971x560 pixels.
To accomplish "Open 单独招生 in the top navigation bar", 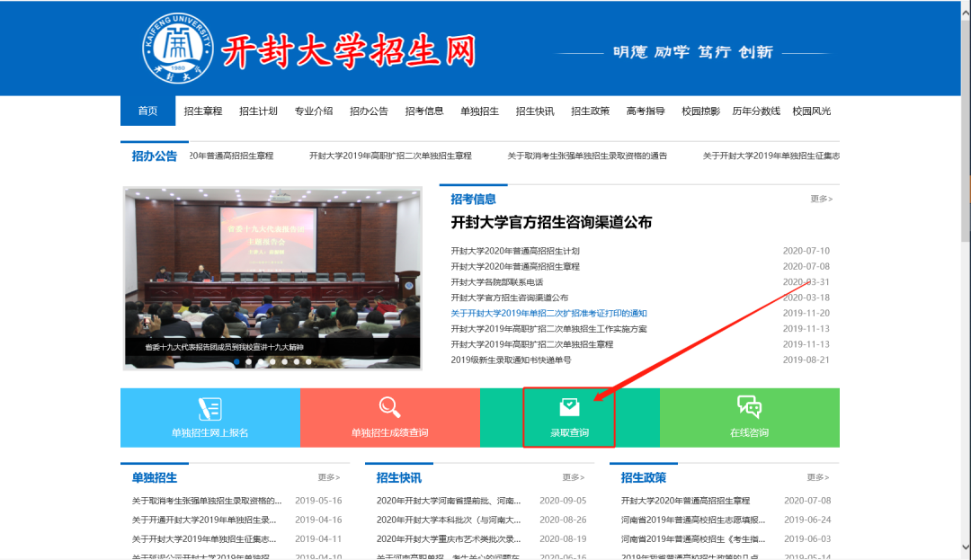I will (479, 111).
